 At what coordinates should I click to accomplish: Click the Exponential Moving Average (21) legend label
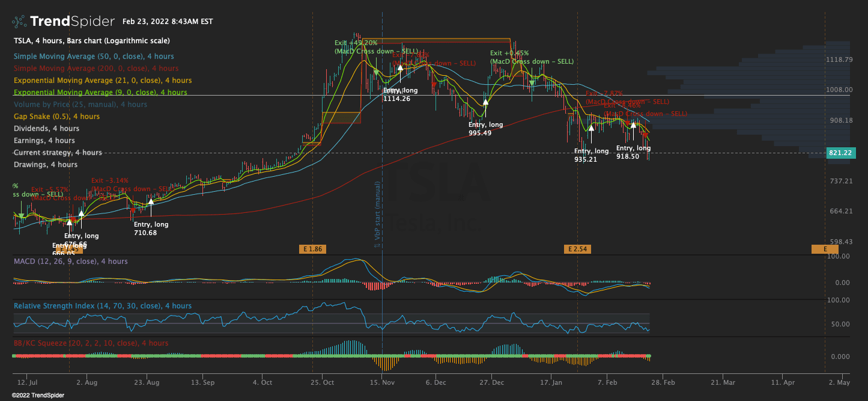(102, 81)
